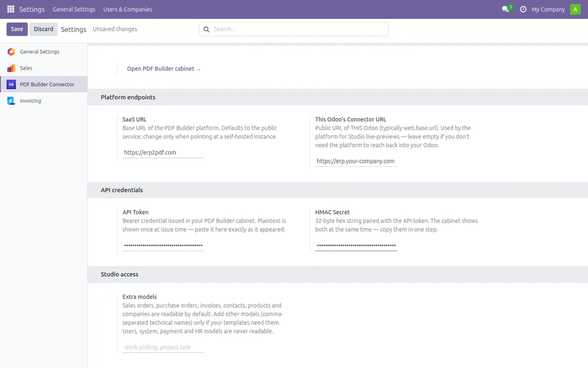Screen dimensions: 588x368
Task: Click the search magnifier icon
Action: (x=206, y=29)
